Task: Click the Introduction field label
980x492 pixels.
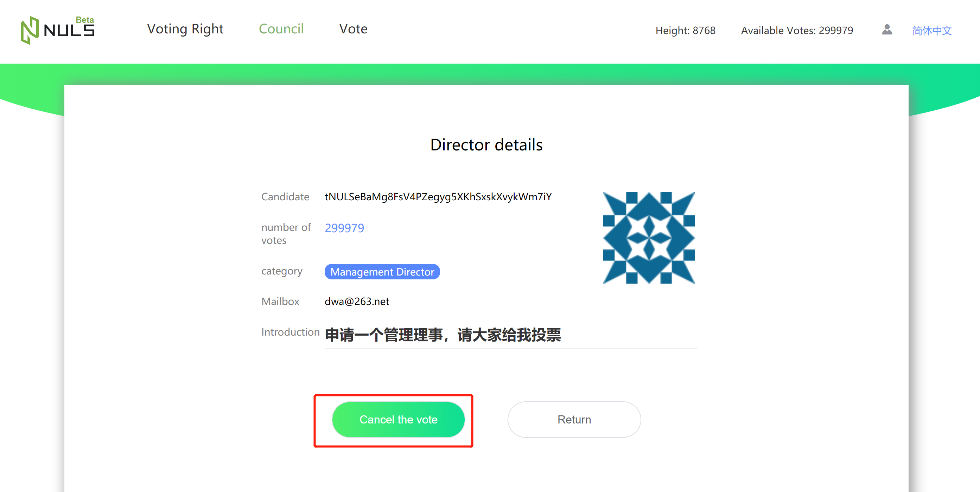Action: (x=290, y=332)
